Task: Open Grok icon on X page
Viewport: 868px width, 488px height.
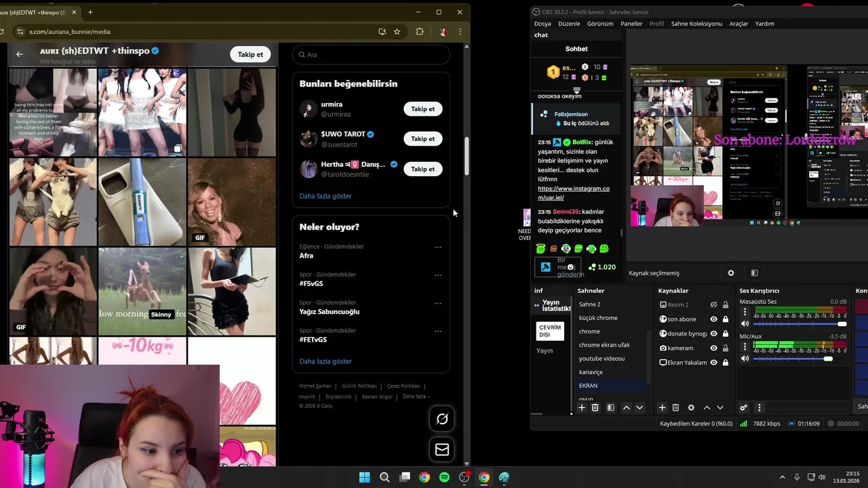Action: coord(442,419)
